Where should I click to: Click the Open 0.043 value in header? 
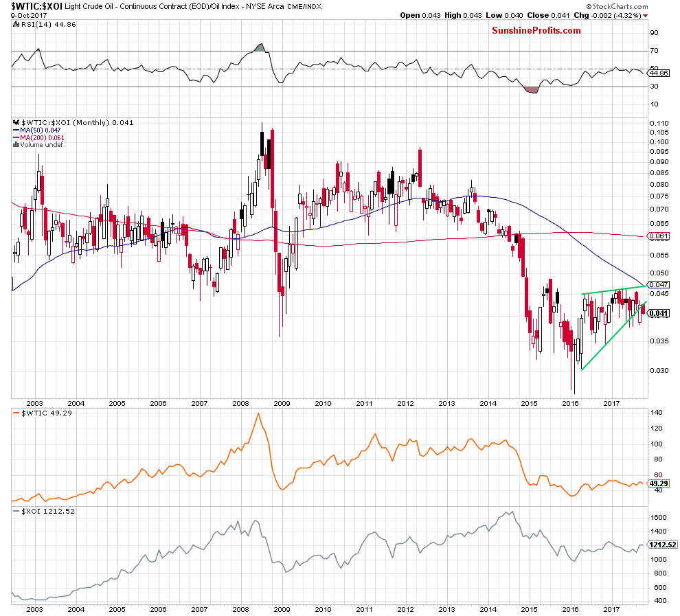[x=420, y=15]
